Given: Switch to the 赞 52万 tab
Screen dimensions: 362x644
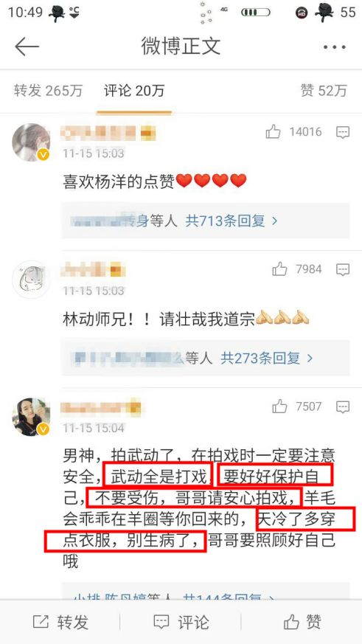Looking at the screenshot, I should point(324,90).
